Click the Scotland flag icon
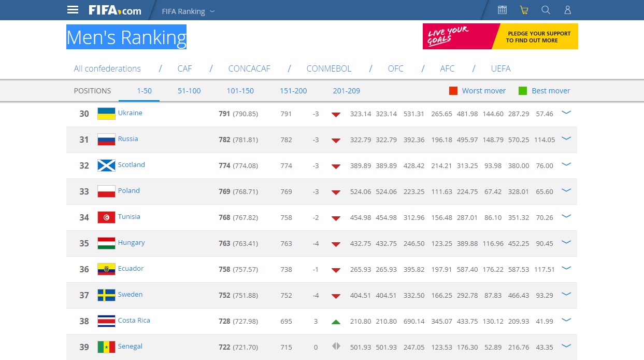Viewport: 644px width, 360px height. click(106, 165)
